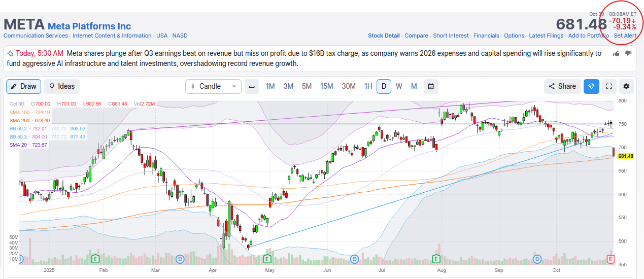Click the chart scale toggle beside Candle
Screen dimensions: 644x279
tap(251, 86)
